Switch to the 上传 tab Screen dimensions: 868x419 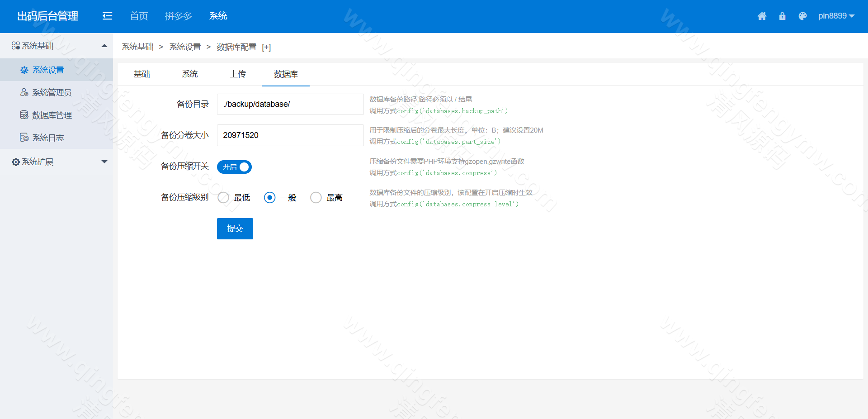coord(237,74)
